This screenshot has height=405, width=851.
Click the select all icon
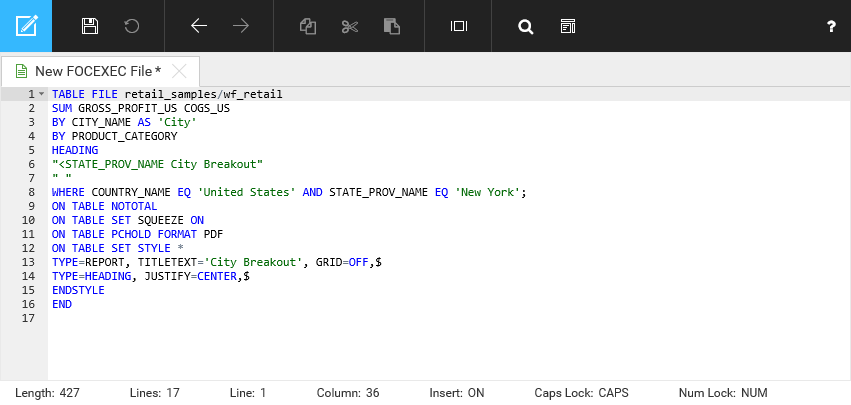pyautogui.click(x=459, y=26)
